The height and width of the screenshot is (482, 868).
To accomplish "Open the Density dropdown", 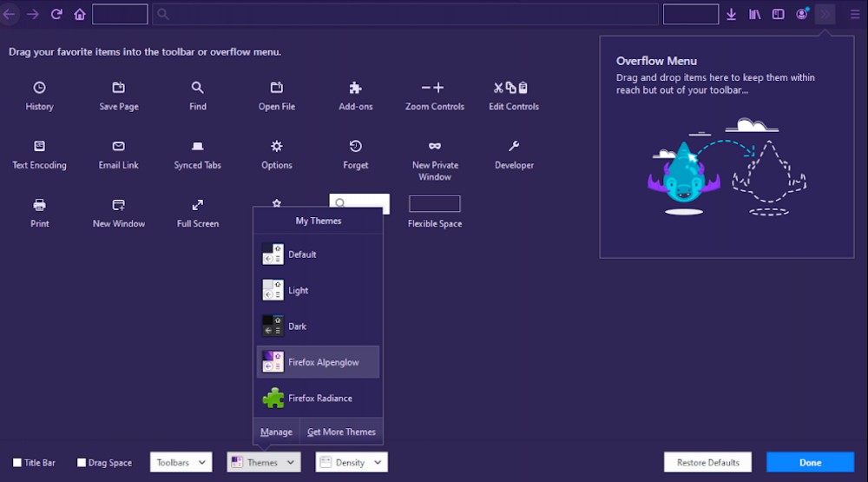I will point(352,462).
